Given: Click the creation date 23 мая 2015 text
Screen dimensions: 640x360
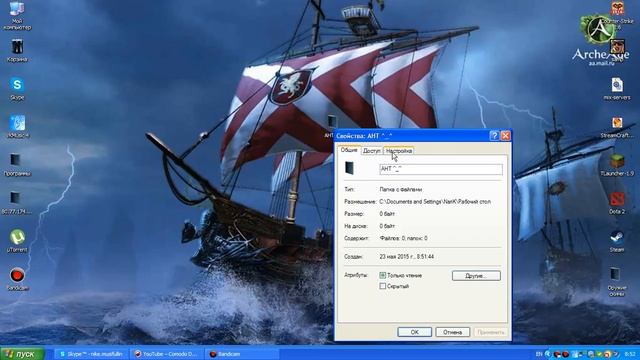Looking at the screenshot, I should click(x=407, y=257).
